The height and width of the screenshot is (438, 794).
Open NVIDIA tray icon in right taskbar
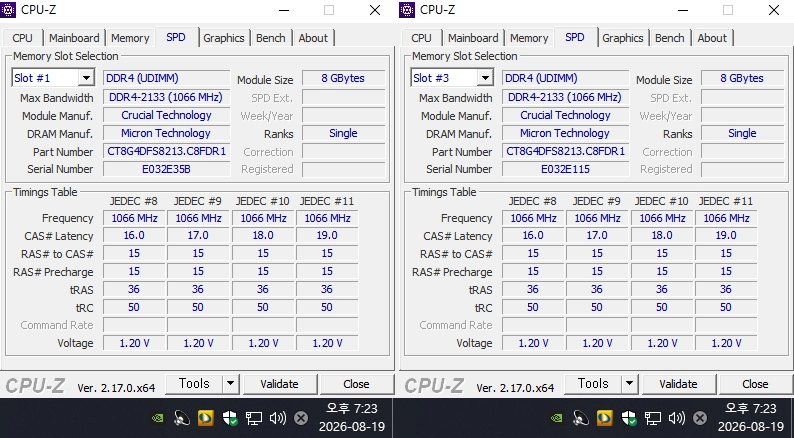(557, 418)
